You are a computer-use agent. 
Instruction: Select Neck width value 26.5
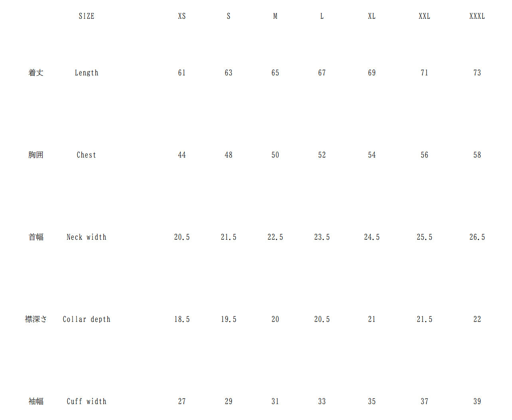pyautogui.click(x=477, y=237)
